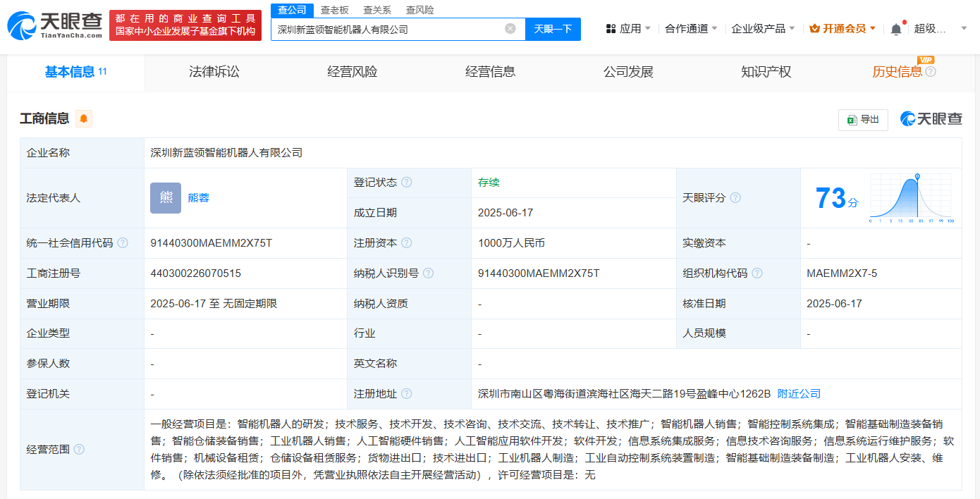980x499 pixels.
Task: Switch to the 公司发展 tab
Action: tap(628, 72)
